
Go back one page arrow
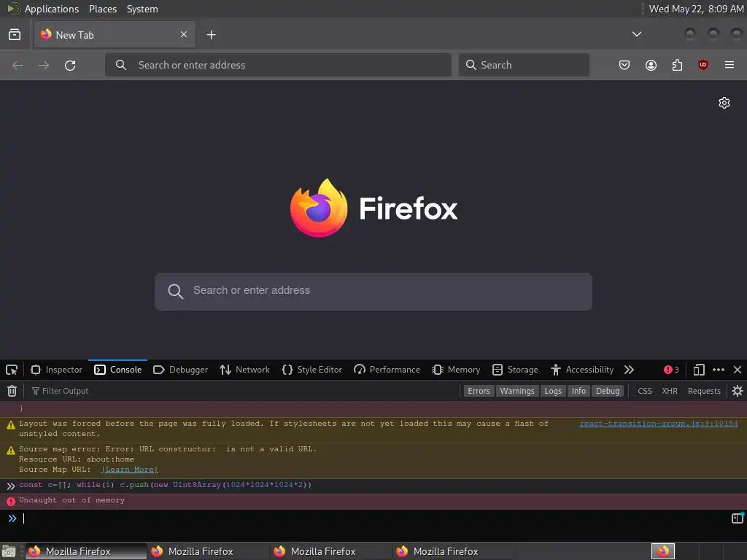18,65
